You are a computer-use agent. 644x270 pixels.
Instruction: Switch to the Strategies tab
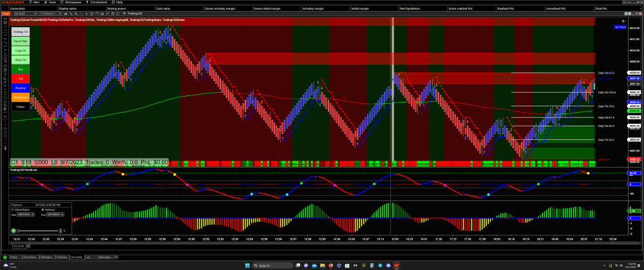point(47,258)
